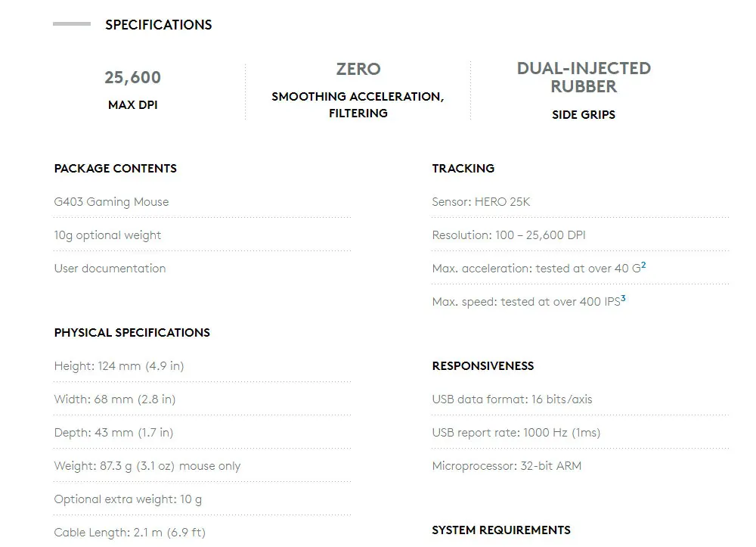Click the G403 Gaming Mouse entry

(x=111, y=202)
